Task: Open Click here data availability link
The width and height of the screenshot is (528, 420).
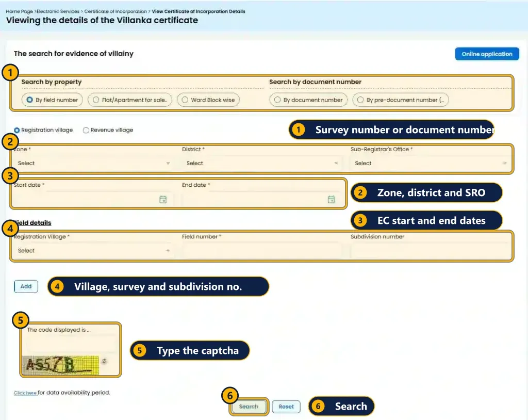Action: (x=25, y=393)
